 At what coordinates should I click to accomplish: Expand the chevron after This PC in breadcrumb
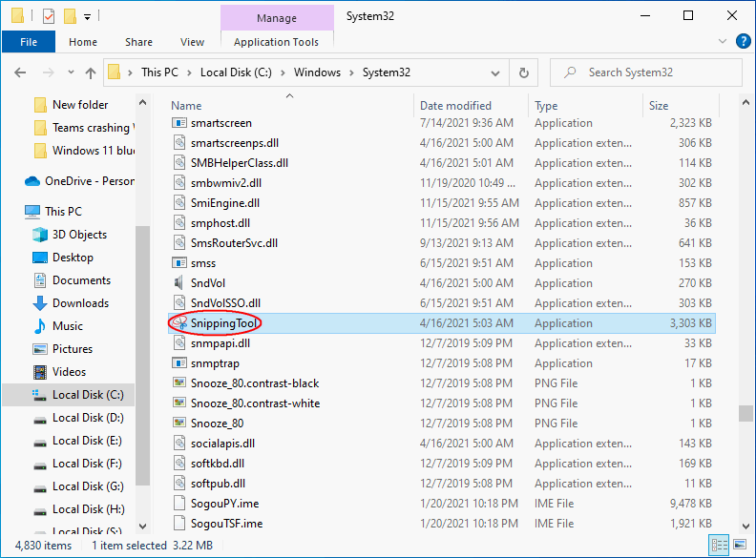click(190, 72)
